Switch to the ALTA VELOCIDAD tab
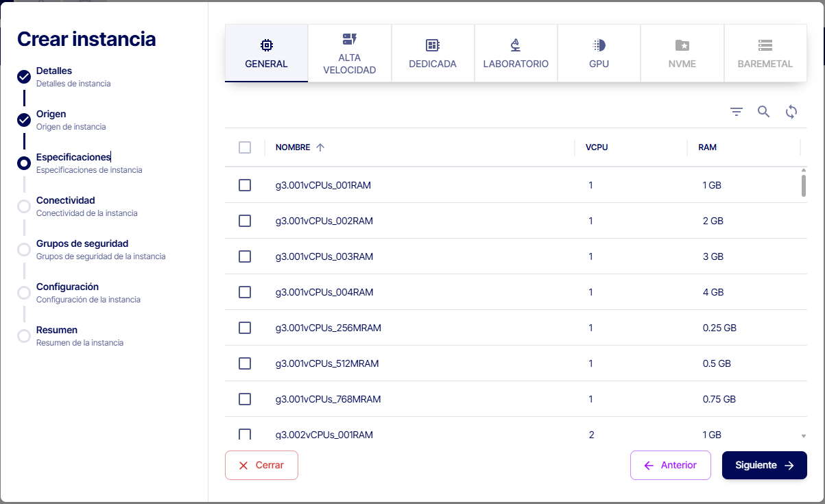Image resolution: width=825 pixels, height=504 pixels. (x=350, y=53)
